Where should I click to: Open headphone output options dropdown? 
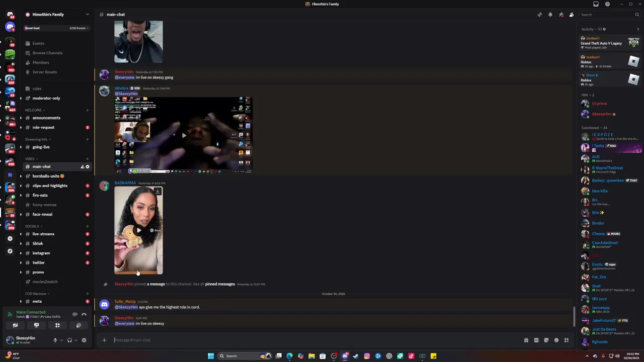click(x=76, y=340)
